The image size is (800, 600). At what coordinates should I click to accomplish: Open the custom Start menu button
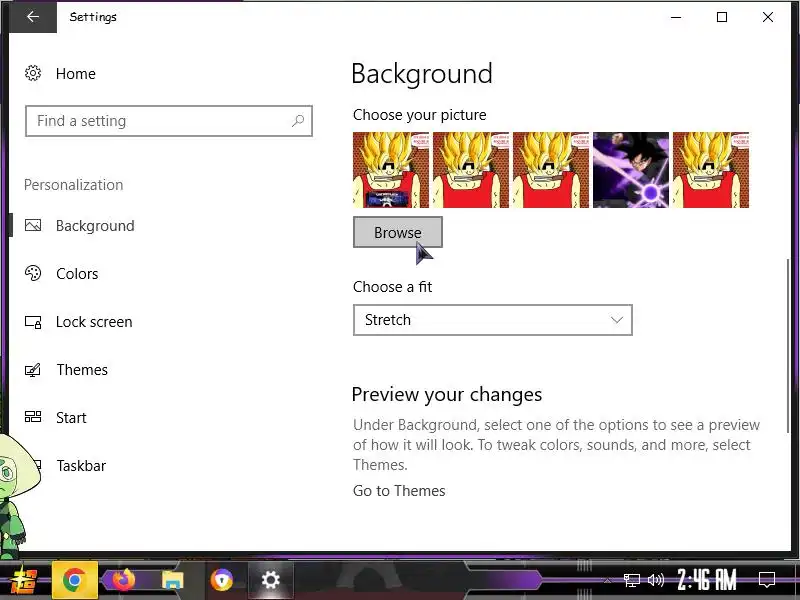(24, 580)
